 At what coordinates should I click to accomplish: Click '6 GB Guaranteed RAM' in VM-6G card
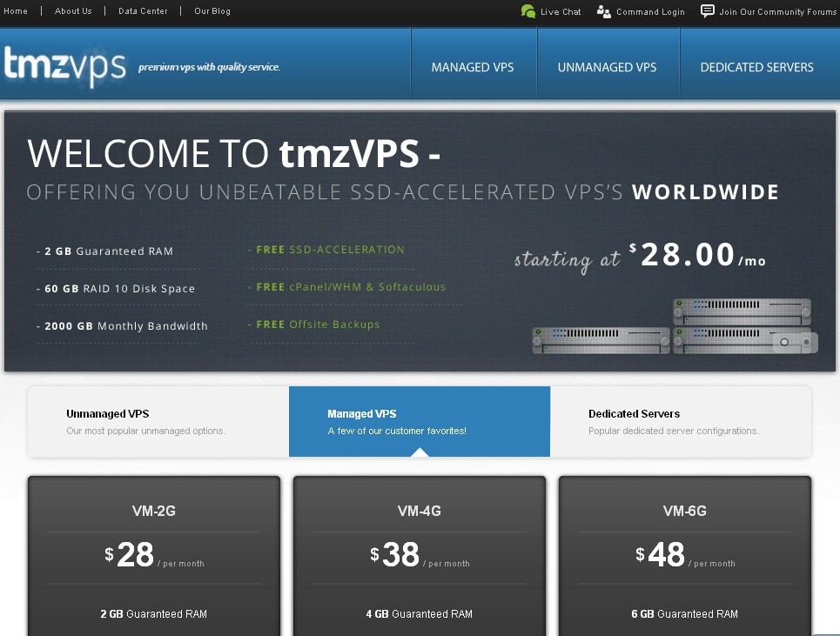click(x=685, y=614)
